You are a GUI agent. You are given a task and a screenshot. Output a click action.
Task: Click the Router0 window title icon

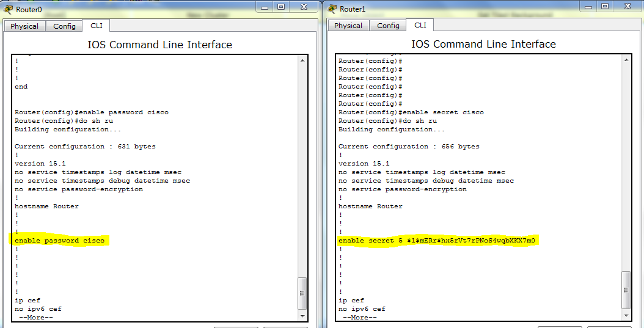(x=8, y=9)
